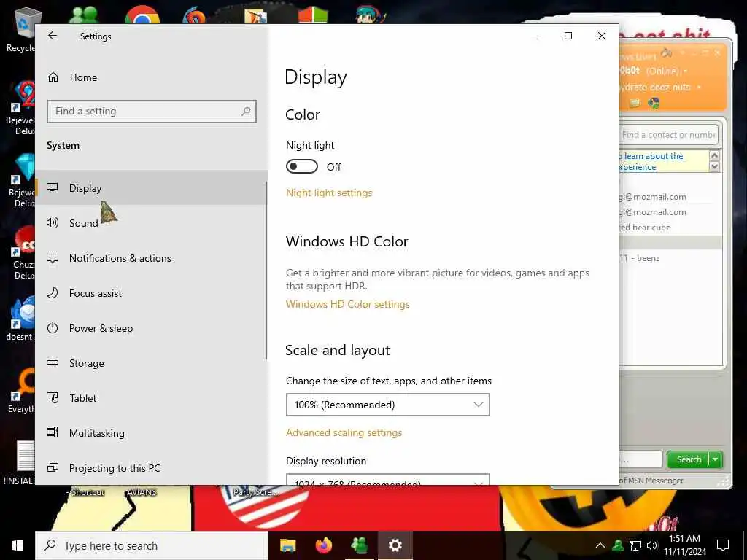The image size is (747, 560).
Task: Open Firefox from the taskbar
Action: (324, 545)
